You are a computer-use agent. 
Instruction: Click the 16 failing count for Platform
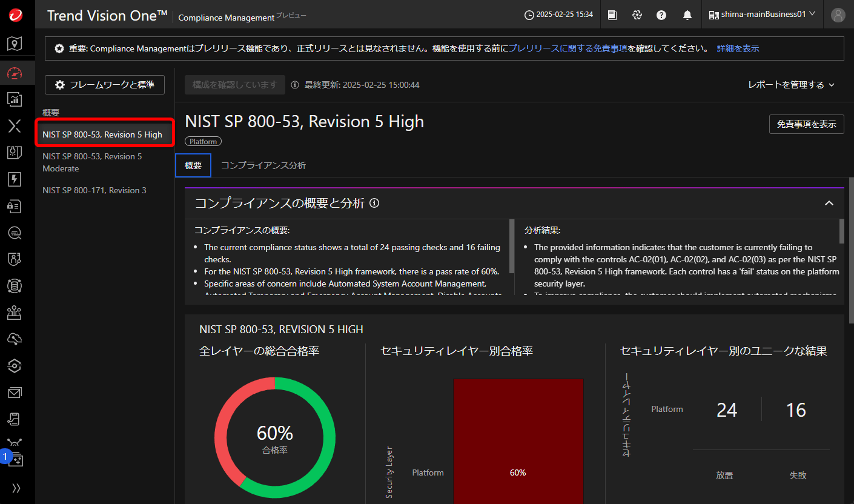click(x=796, y=410)
